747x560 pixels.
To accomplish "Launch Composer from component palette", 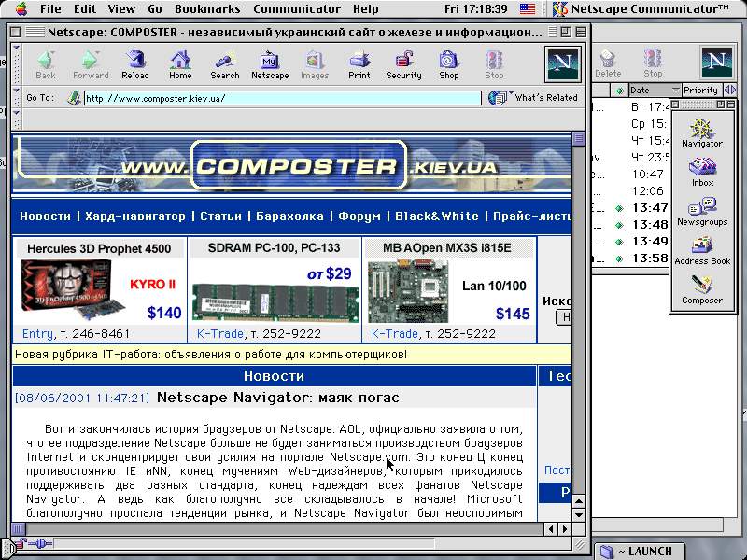I will tap(702, 290).
